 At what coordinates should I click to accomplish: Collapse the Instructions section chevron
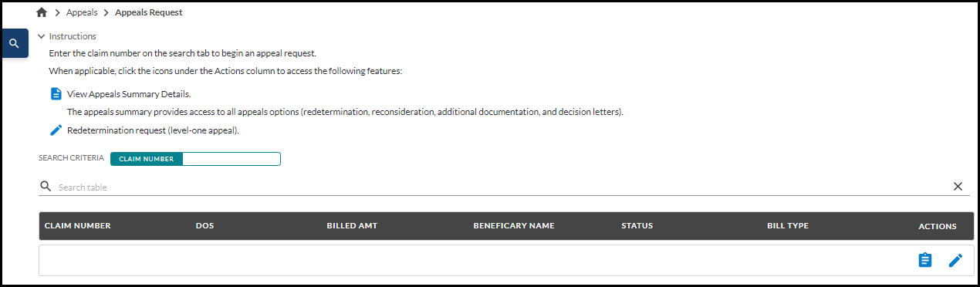click(42, 36)
